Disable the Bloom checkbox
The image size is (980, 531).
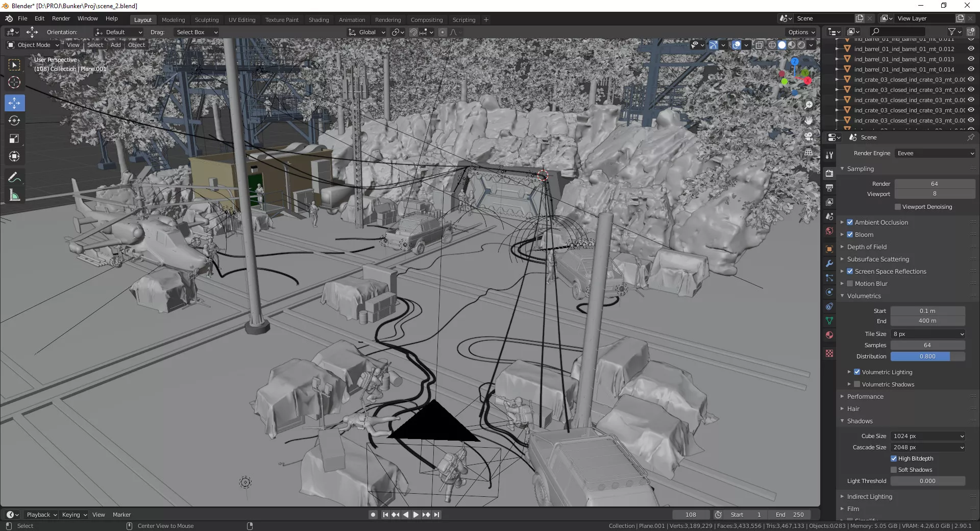[x=850, y=235]
